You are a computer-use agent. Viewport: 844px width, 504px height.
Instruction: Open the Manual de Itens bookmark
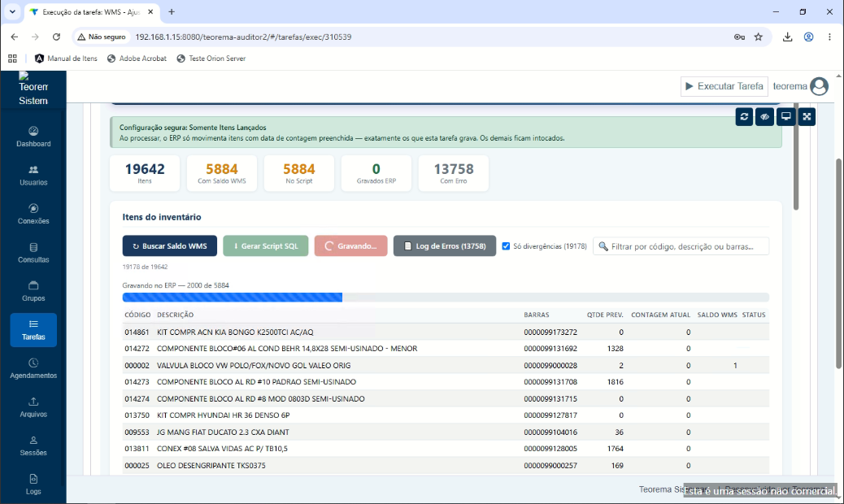coord(66,58)
